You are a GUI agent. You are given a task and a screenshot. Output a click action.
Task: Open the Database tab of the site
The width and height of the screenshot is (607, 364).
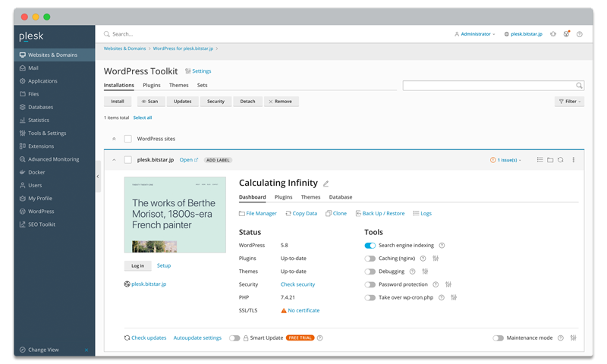[x=341, y=197]
